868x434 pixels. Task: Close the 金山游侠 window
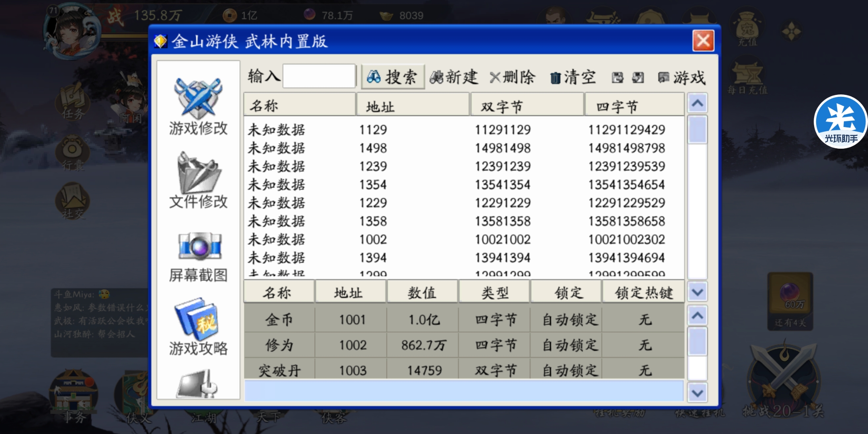(x=703, y=41)
